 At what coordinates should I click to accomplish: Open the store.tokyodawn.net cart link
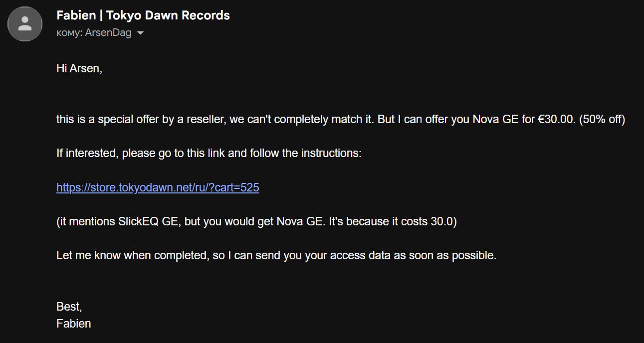[158, 187]
